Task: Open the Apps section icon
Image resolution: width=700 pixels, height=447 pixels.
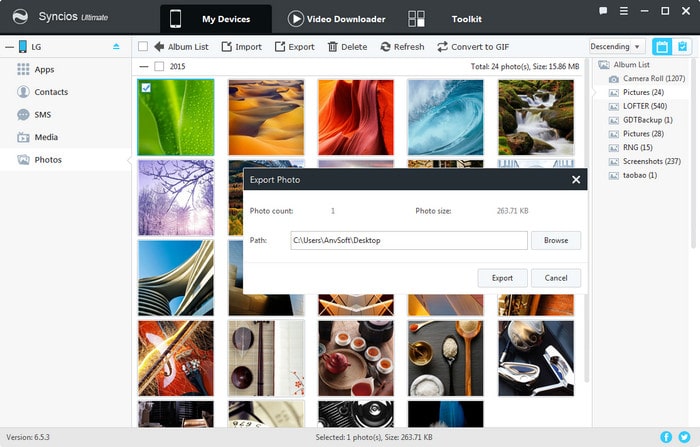Action: (23, 69)
